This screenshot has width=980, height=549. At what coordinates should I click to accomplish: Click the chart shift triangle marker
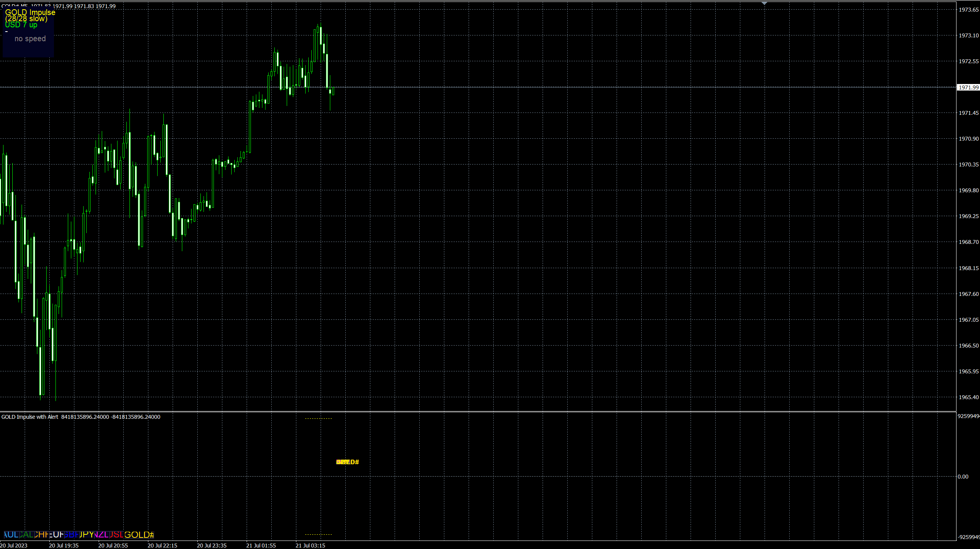click(765, 3)
